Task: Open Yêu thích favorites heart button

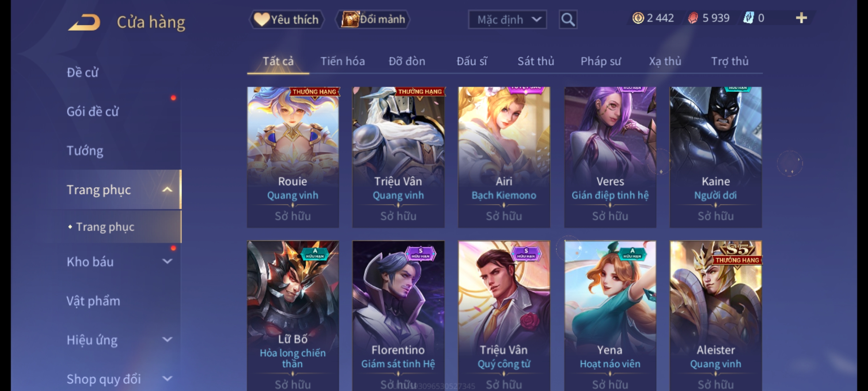Action: (286, 20)
